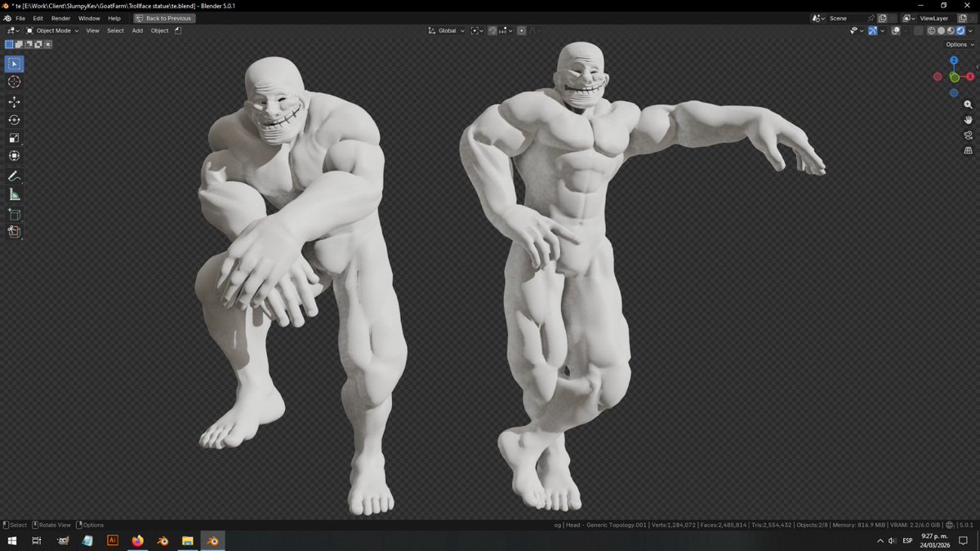Switch to wireframe shading
Viewport: 980px width, 551px height.
pyautogui.click(x=931, y=30)
